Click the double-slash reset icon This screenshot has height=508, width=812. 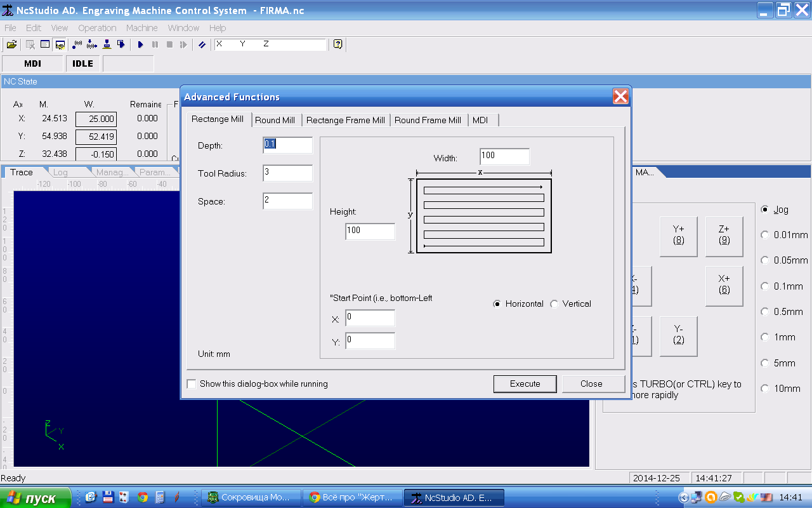(x=202, y=44)
